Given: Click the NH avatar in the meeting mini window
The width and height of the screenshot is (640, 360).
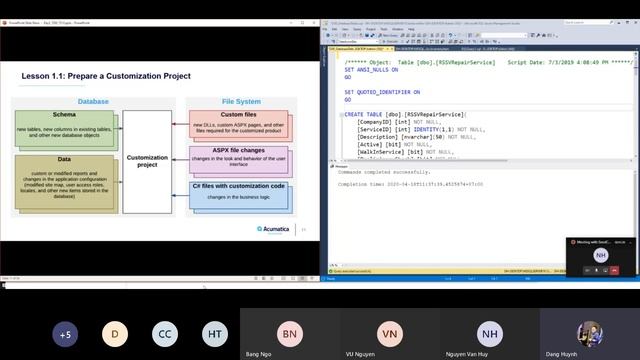Looking at the screenshot, I should coord(600,255).
